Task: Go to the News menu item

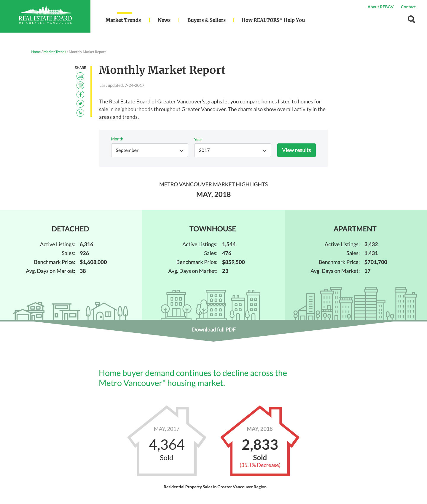Action: [x=164, y=20]
